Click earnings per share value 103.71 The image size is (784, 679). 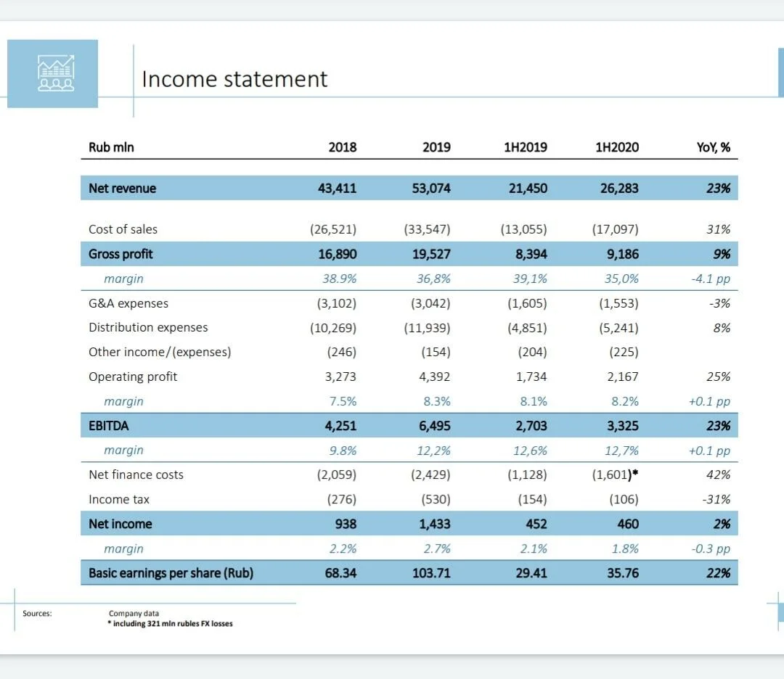(431, 573)
